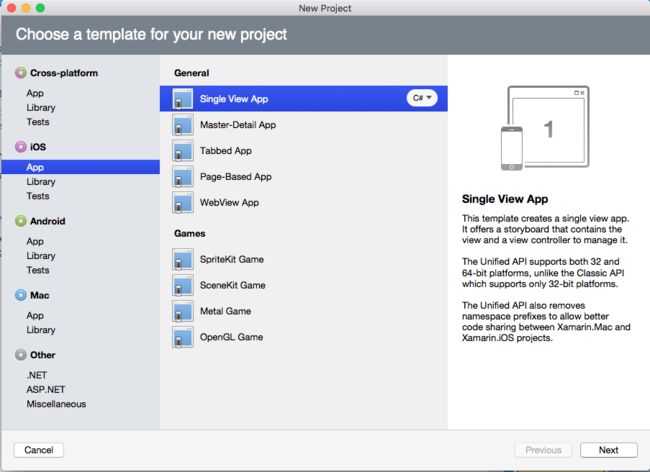Click the iOS category icon

[x=21, y=147]
